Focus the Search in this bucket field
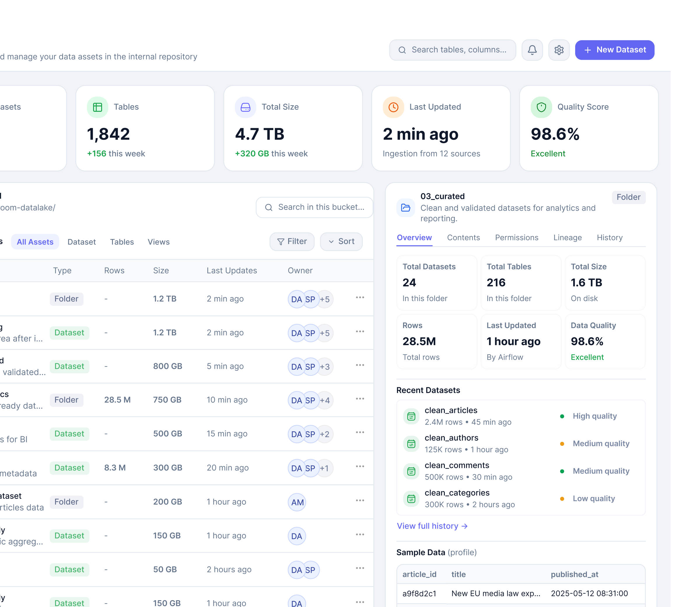 (314, 207)
